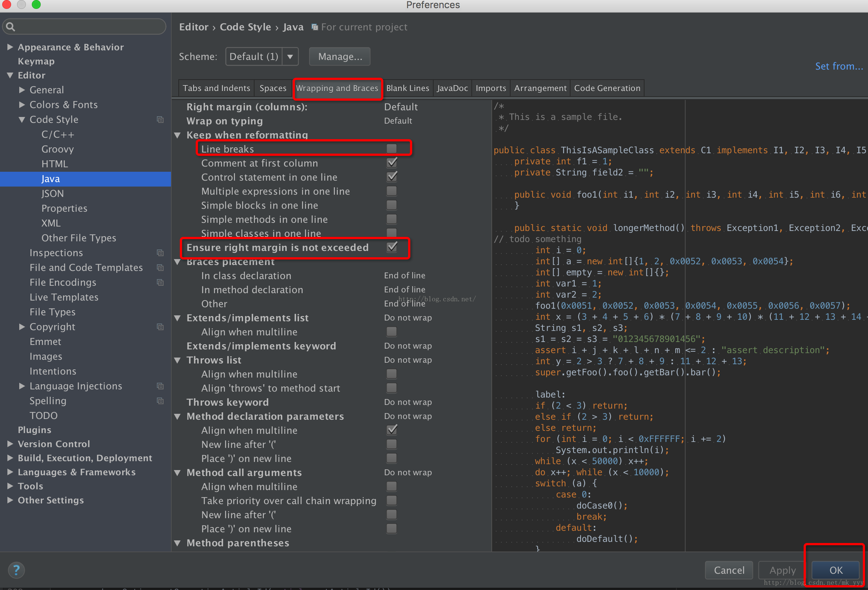This screenshot has width=868, height=590.
Task: Click project-level icon next to Code Style
Action: (160, 120)
